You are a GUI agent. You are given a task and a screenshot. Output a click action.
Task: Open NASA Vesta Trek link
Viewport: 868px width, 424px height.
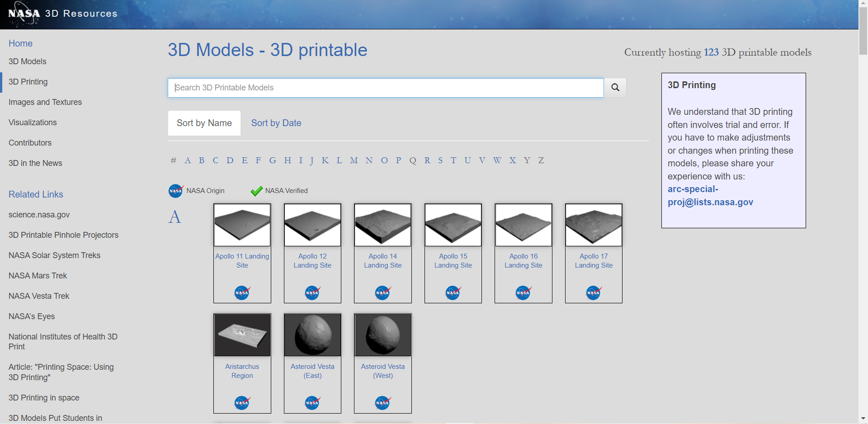pos(39,296)
